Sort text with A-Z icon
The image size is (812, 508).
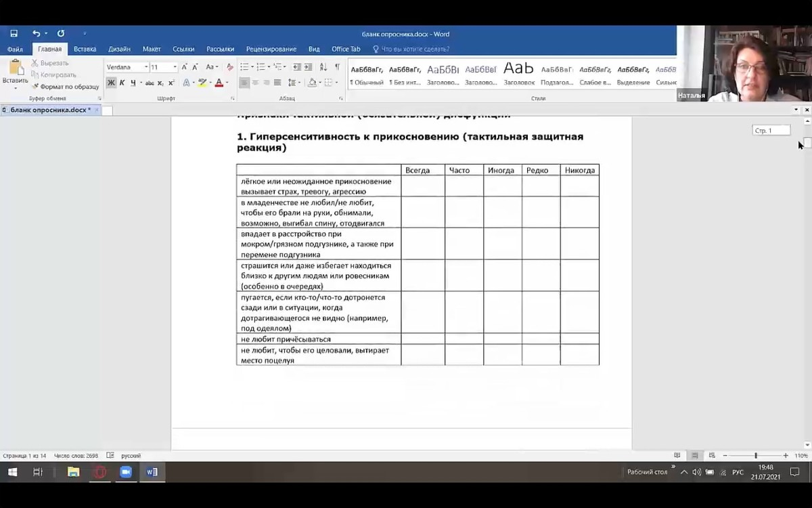(x=323, y=67)
